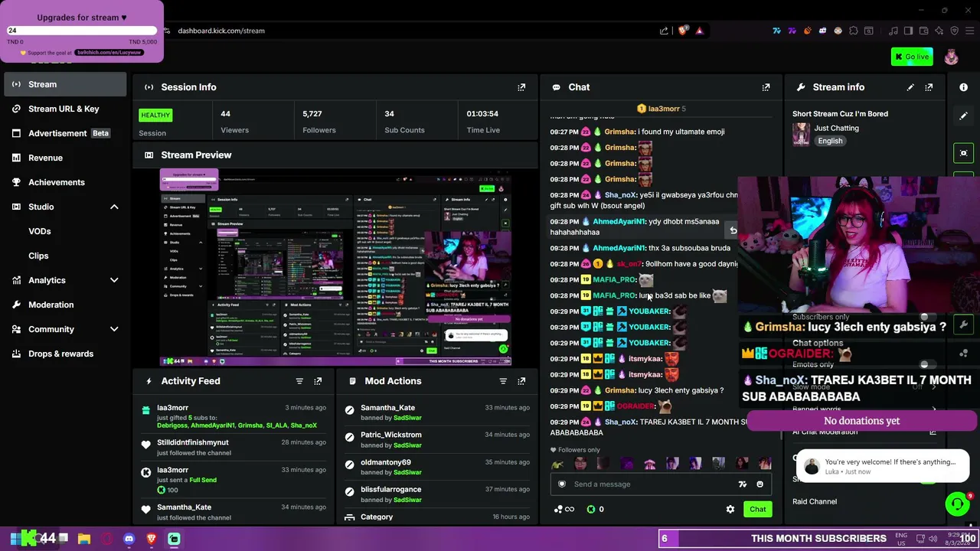Expand the Analytics section
This screenshot has width=980, height=551.
click(114, 280)
